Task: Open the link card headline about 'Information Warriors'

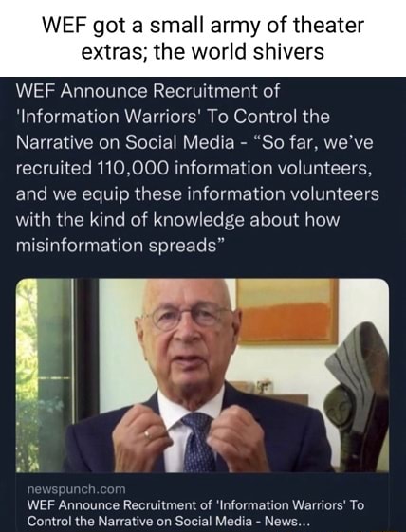Action: [x=195, y=513]
